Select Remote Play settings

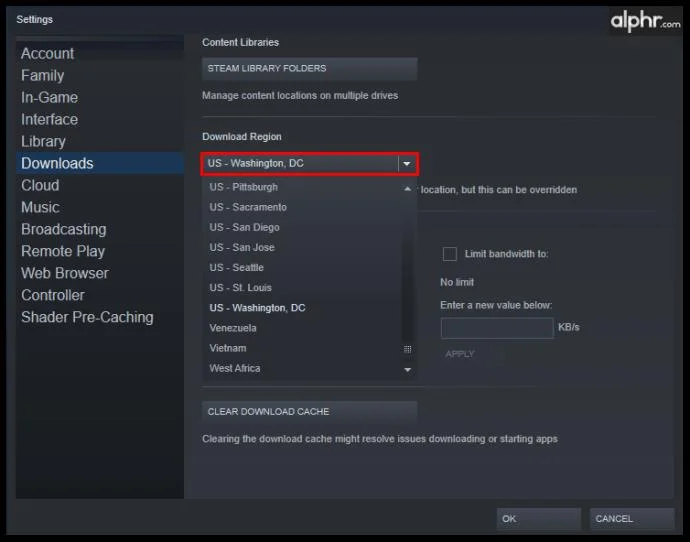[100, 251]
